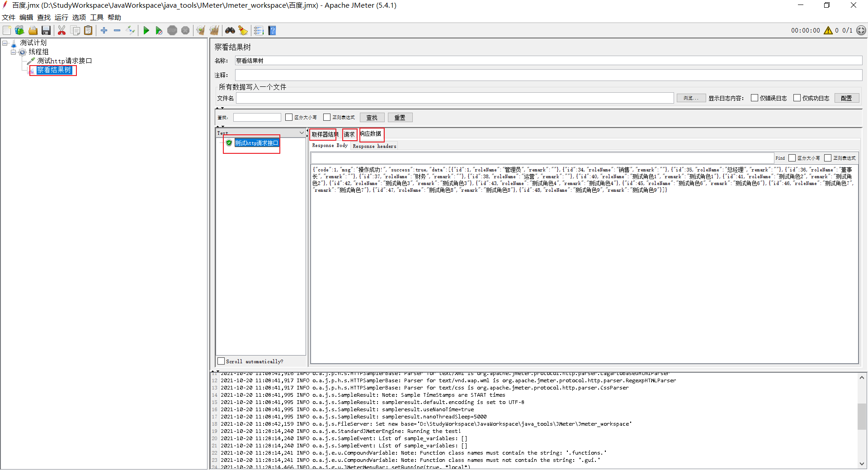868x470 pixels.
Task: Click the 名称 input field
Action: point(548,61)
